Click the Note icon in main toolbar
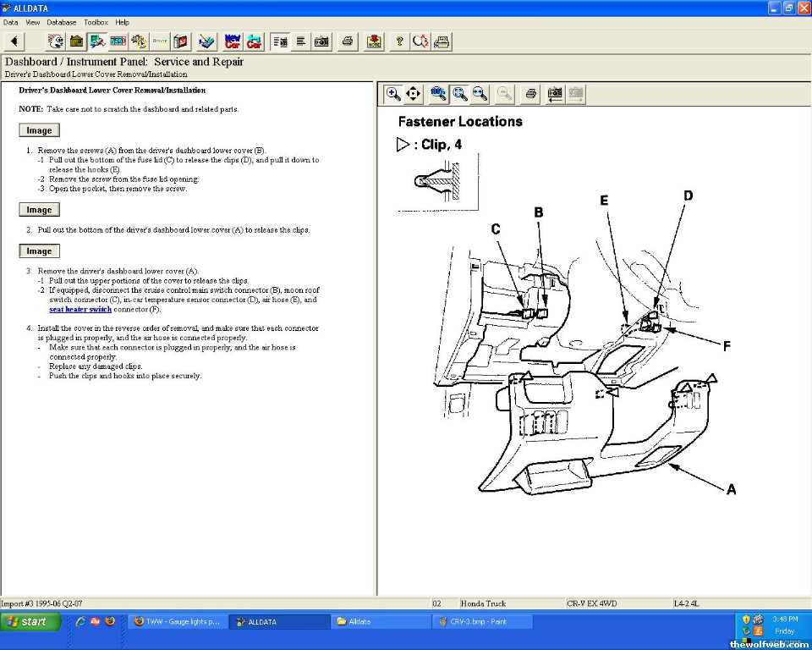Image resolution: width=812 pixels, height=650 pixels. tap(373, 41)
